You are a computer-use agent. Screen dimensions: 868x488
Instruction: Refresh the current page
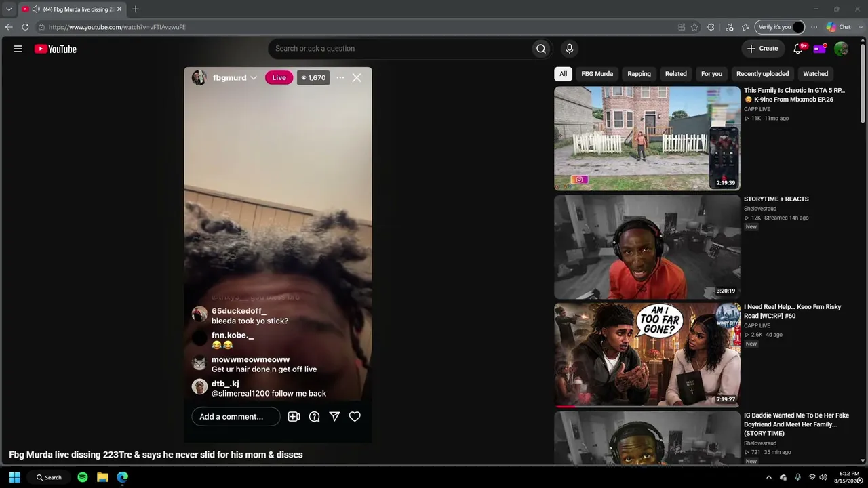tap(25, 27)
